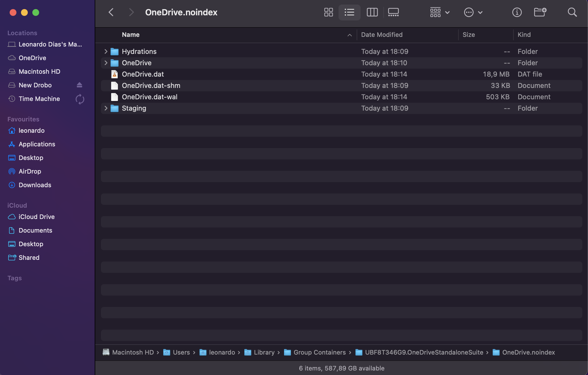The image size is (588, 375).
Task: Open Finder search
Action: tap(572, 12)
